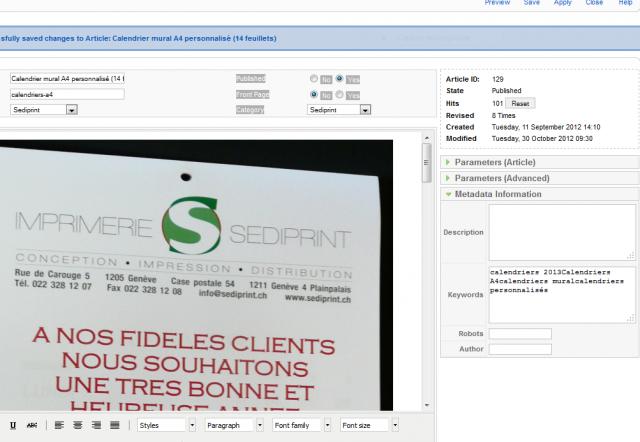Click the article title input field
Image resolution: width=640 pixels, height=442 pixels.
coord(67,78)
